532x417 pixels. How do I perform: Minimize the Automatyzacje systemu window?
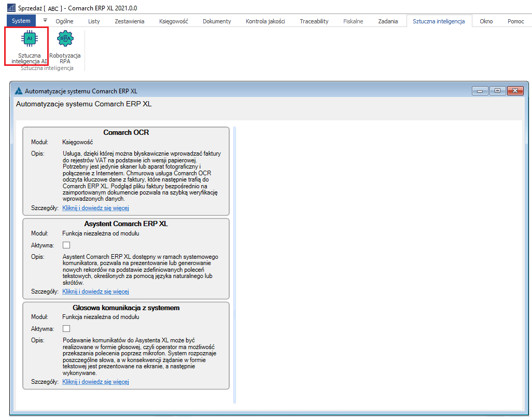[x=480, y=91]
